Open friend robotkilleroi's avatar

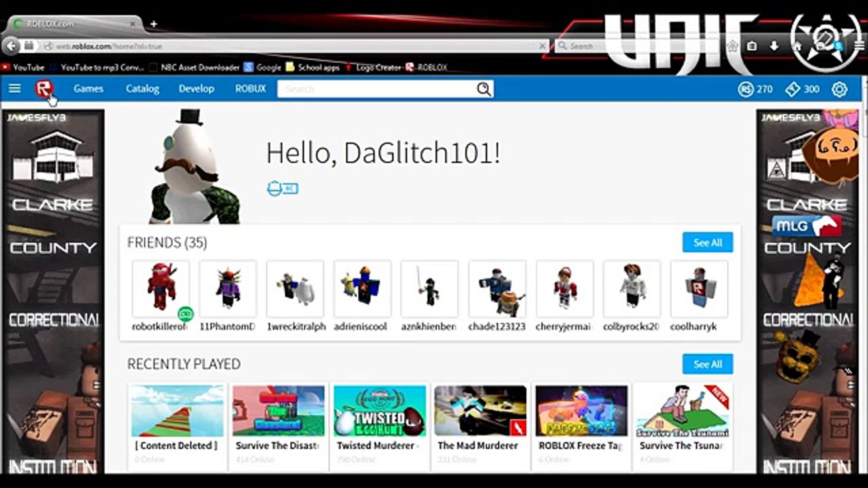point(160,288)
